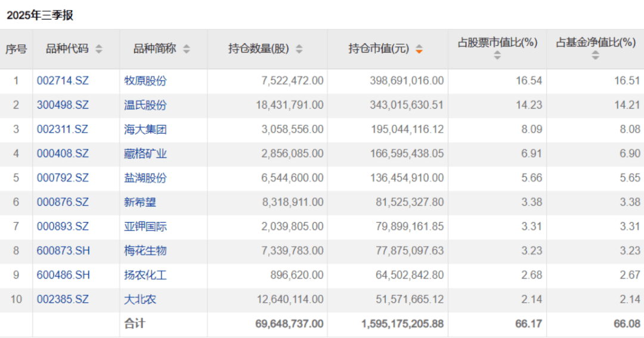The height and width of the screenshot is (338, 644).
Task: Open stock code 300498.SZ link
Action: (63, 105)
